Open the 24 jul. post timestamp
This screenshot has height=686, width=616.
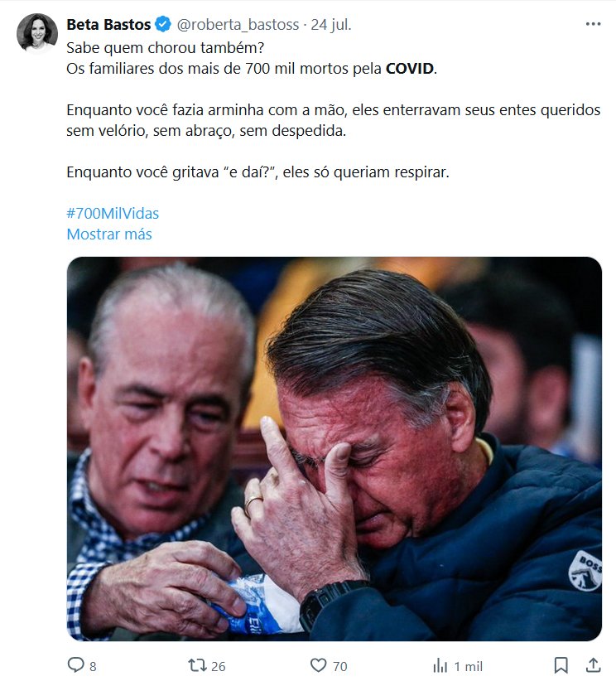point(331,25)
